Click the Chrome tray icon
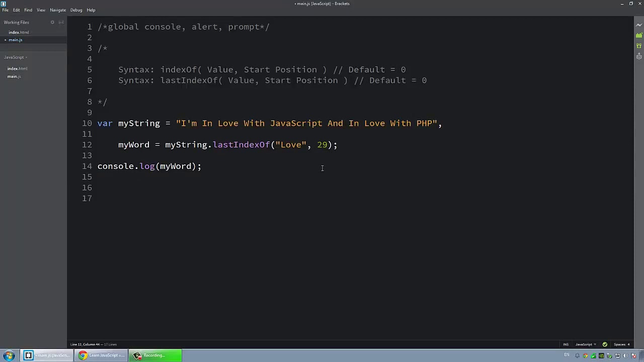The height and width of the screenshot is (362, 644). tap(585, 356)
